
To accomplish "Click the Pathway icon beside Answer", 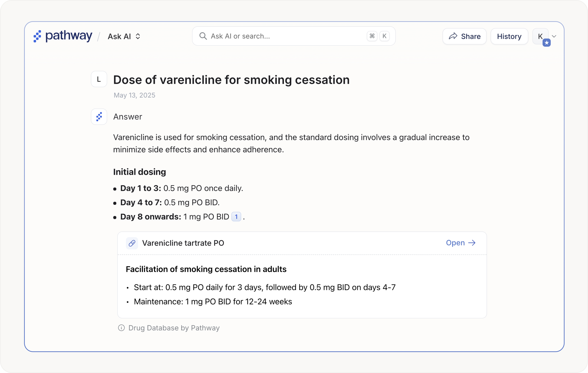I will [99, 117].
